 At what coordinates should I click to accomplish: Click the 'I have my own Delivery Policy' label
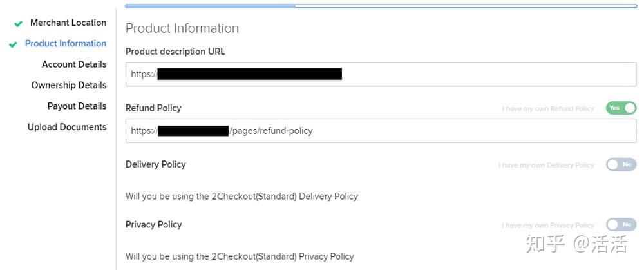click(546, 166)
